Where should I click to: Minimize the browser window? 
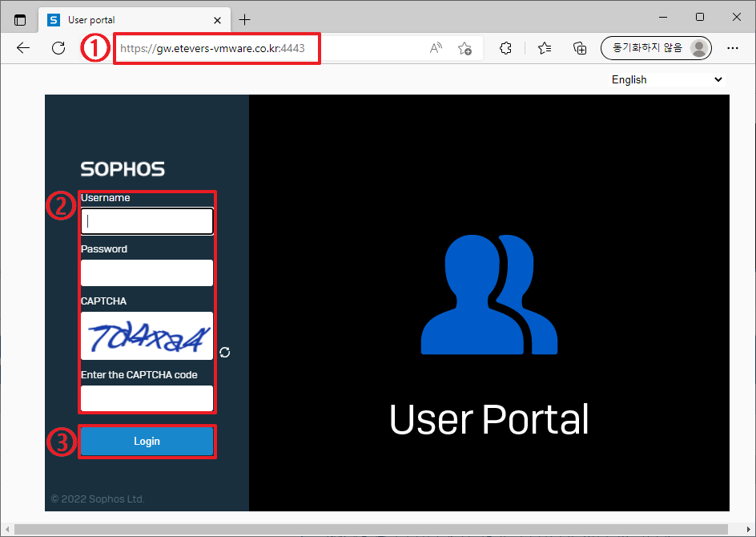tap(663, 17)
